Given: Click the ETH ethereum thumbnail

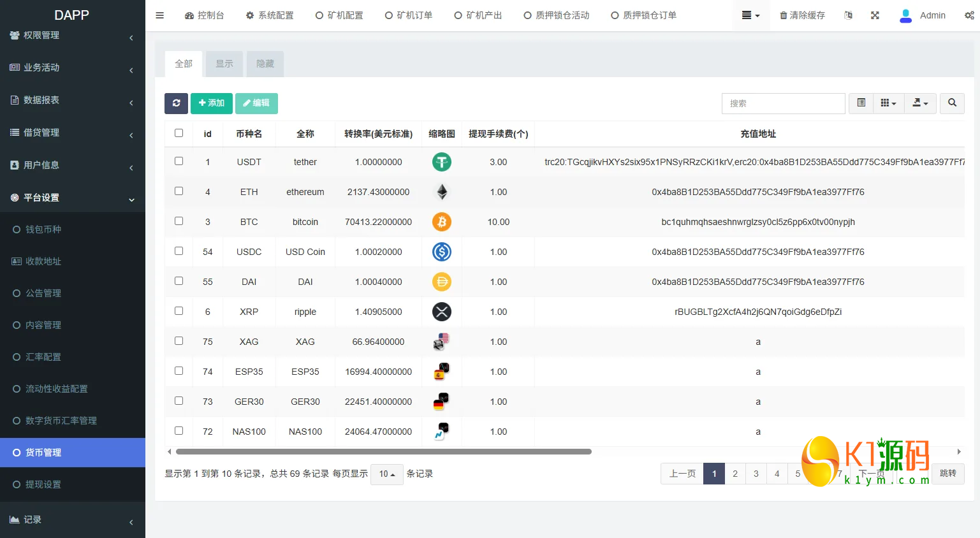Looking at the screenshot, I should [442, 192].
